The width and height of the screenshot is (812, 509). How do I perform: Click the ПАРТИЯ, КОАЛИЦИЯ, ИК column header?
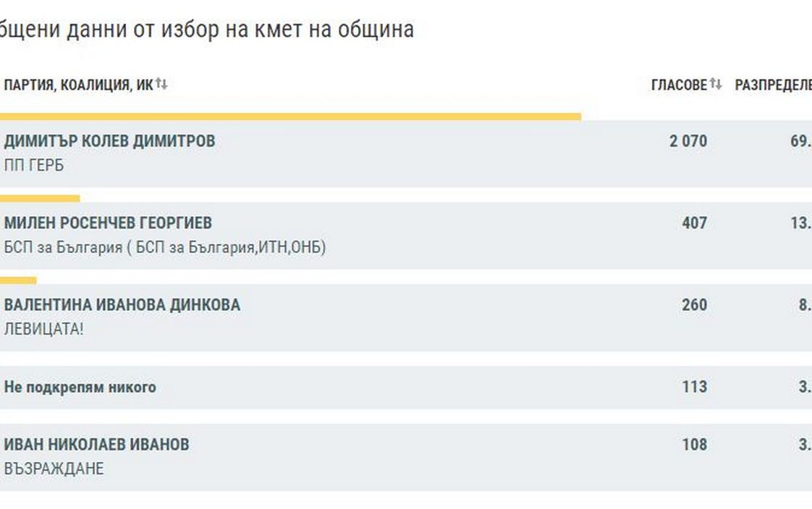click(x=78, y=85)
